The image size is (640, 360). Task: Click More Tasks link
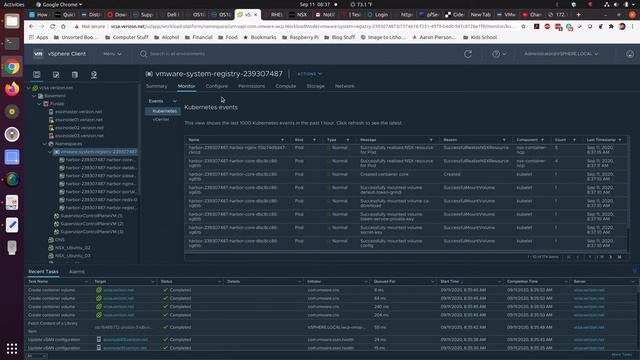622,355
